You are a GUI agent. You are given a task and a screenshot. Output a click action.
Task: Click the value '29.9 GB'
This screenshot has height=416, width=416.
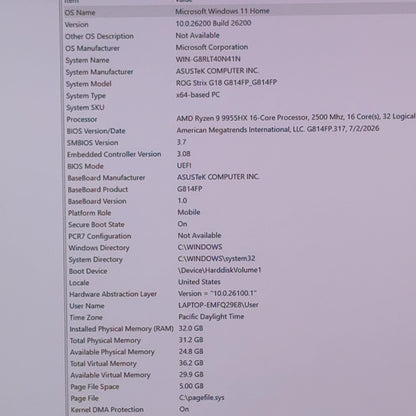[191, 375]
